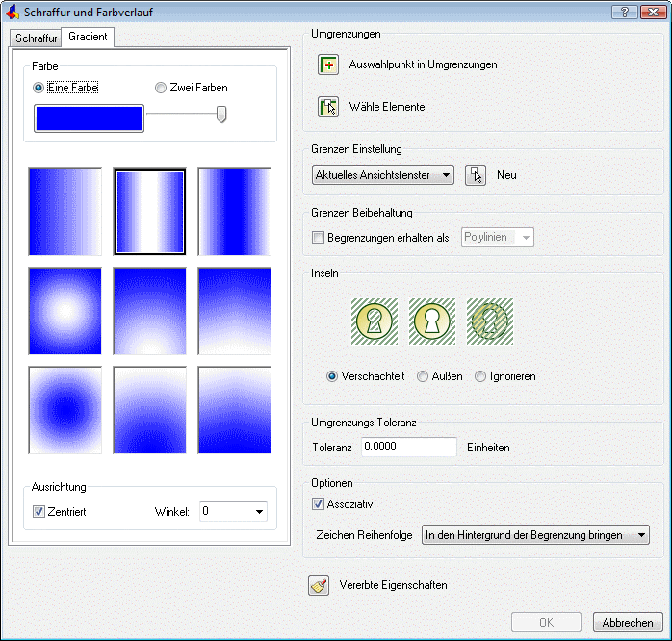The image size is (672, 641).
Task: Click the application icon in title bar
Action: pyautogui.click(x=12, y=12)
